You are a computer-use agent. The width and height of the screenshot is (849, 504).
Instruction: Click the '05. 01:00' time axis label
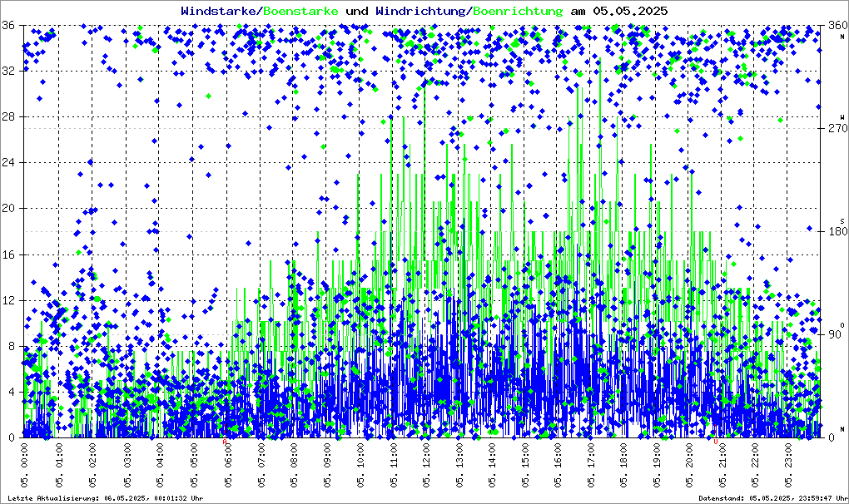point(59,464)
